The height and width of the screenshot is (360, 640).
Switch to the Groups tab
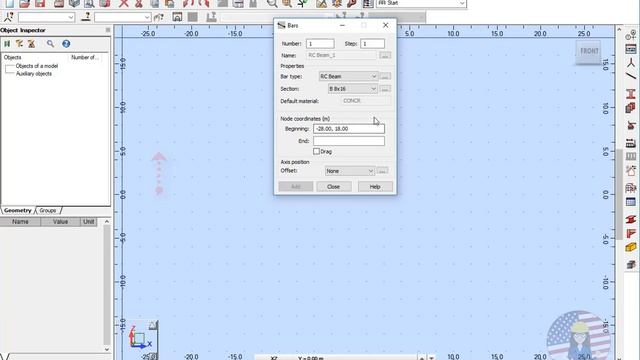coord(48,210)
